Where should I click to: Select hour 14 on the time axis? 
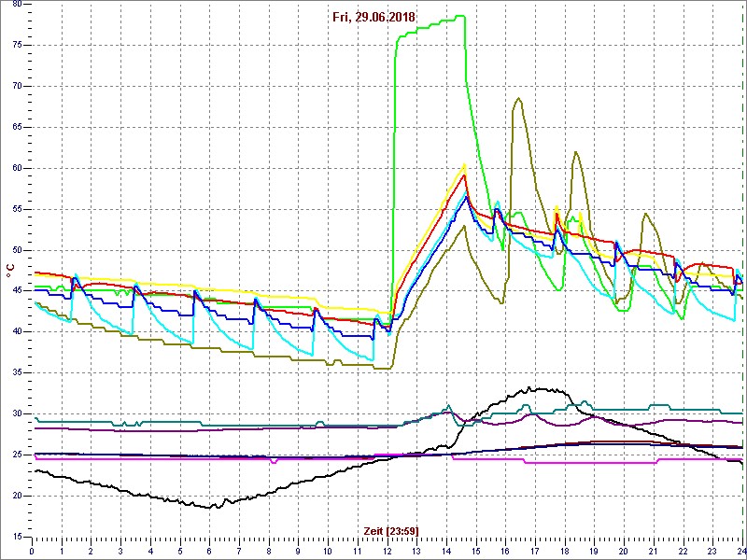click(x=446, y=551)
